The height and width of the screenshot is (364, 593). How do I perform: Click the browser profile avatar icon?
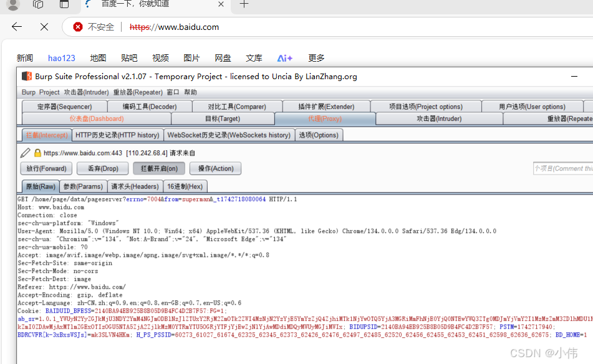point(13,4)
